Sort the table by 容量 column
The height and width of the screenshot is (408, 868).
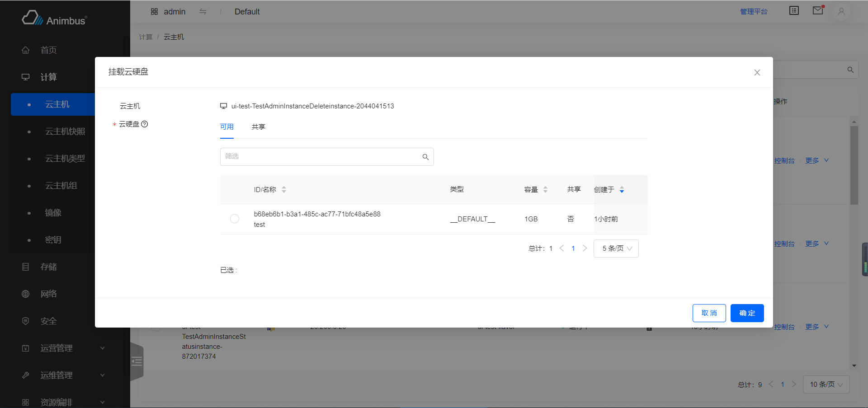point(545,189)
